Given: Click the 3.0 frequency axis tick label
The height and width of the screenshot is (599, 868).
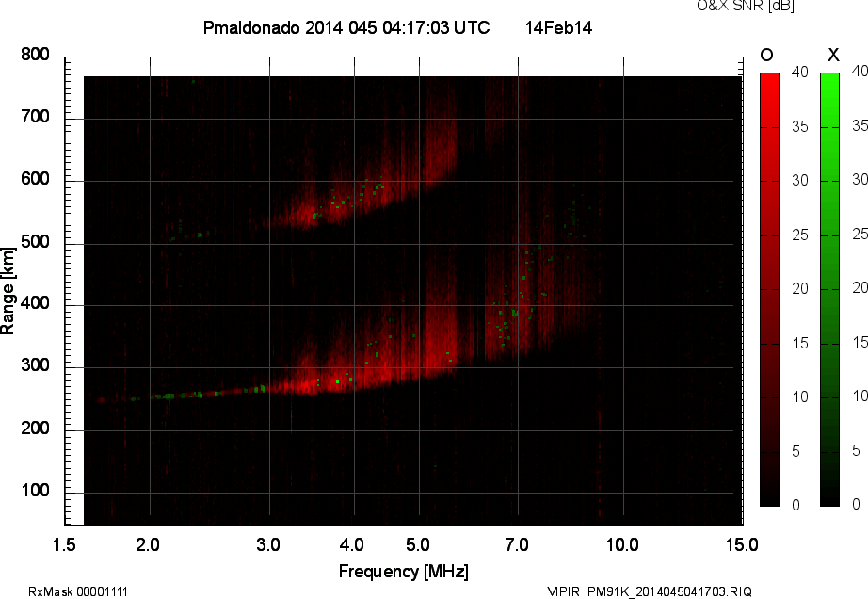Looking at the screenshot, I should [x=268, y=545].
